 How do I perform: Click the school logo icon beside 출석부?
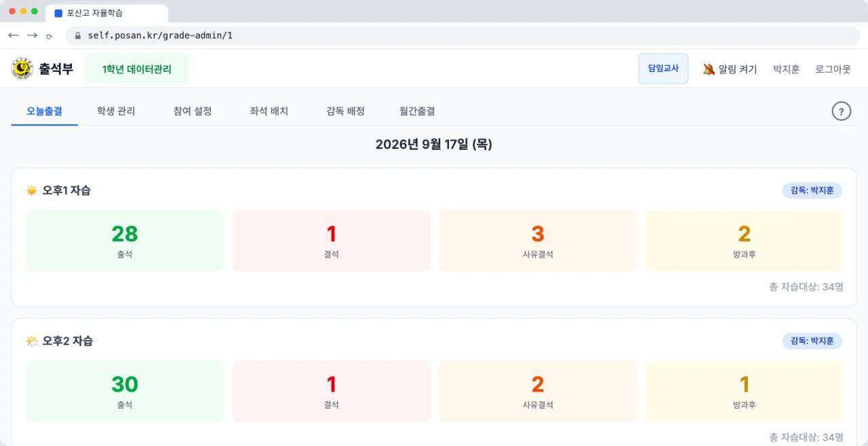[22, 69]
